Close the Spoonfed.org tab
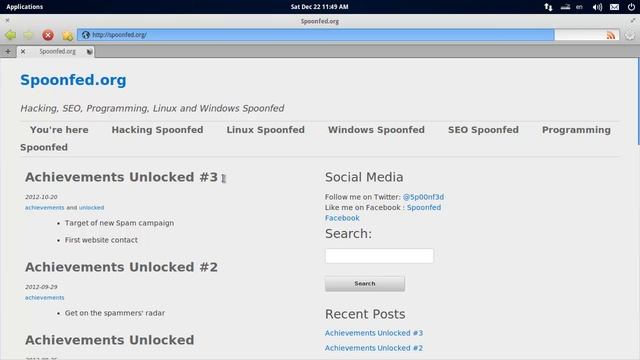Image resolution: width=640 pixels, height=360 pixels. coord(23,51)
